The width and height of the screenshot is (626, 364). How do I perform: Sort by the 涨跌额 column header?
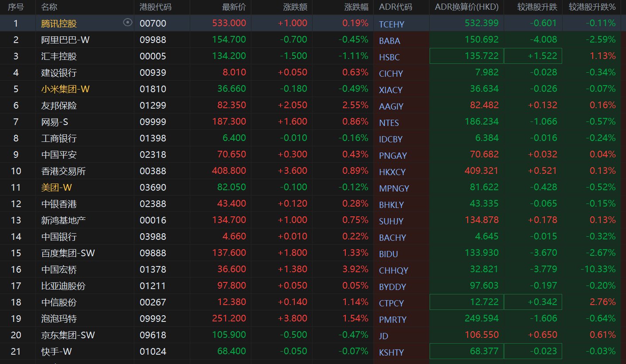[295, 7]
